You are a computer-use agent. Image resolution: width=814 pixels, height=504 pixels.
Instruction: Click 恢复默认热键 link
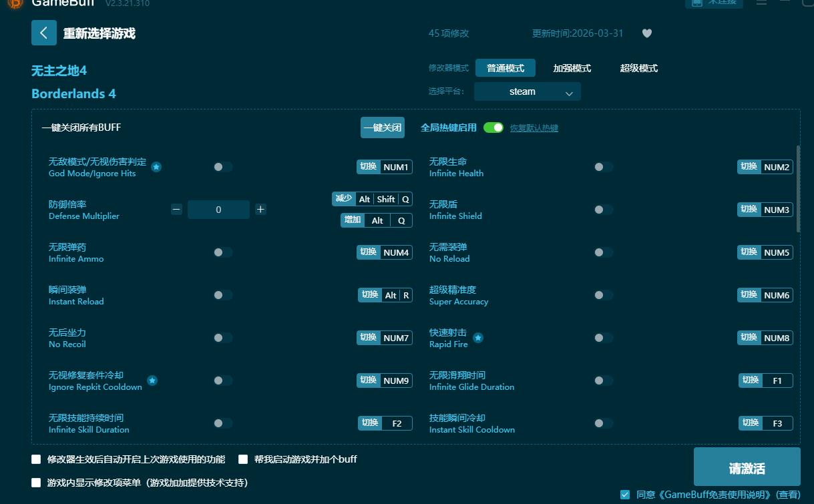coord(534,128)
